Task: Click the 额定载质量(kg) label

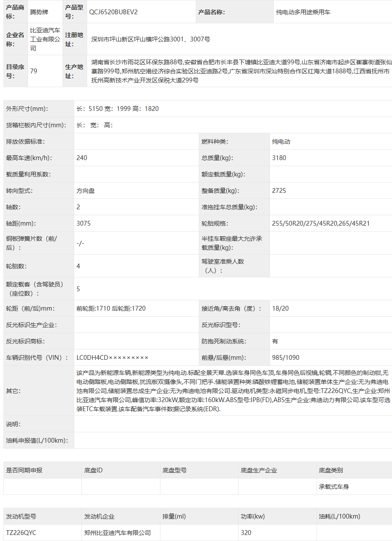Action: [223, 174]
